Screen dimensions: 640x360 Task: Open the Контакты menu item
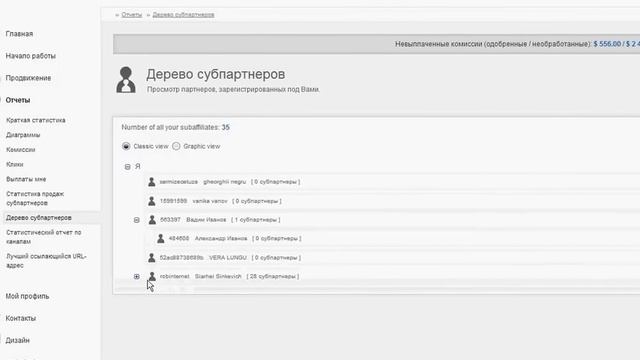(20, 318)
